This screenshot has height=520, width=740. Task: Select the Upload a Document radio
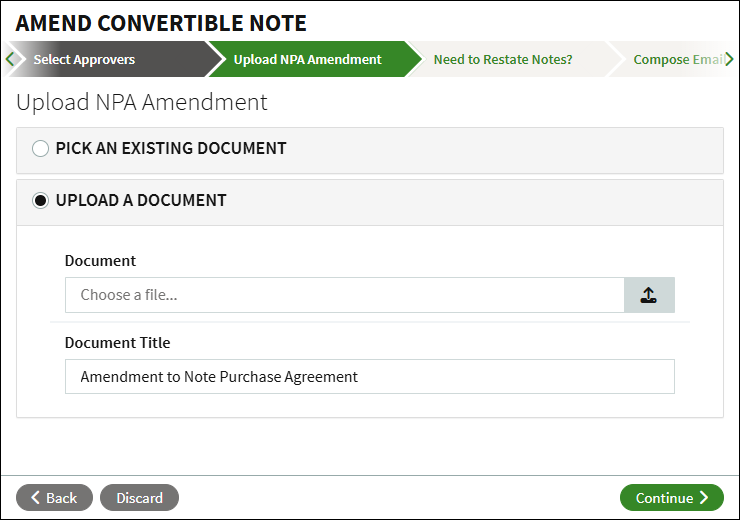(40, 201)
